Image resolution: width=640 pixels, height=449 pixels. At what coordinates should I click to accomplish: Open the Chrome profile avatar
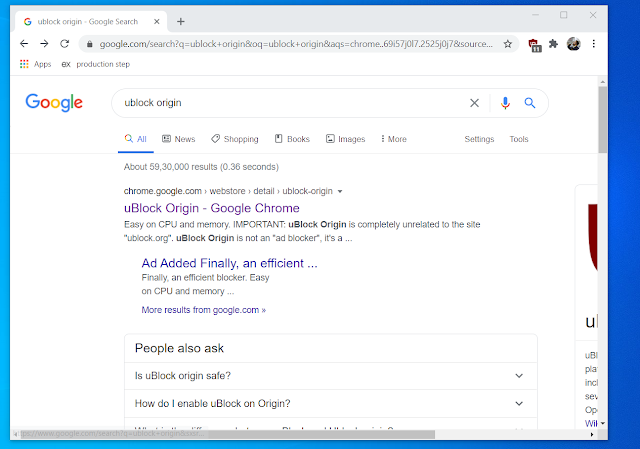(x=574, y=44)
